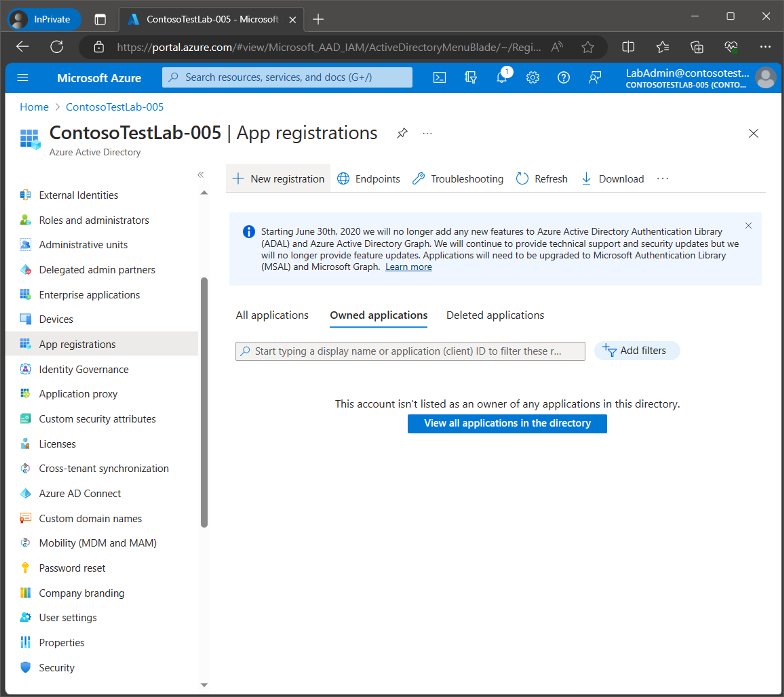Close the ContosoTestLab-005 browser tab
Viewport: 784px width, 697px height.
click(x=292, y=20)
